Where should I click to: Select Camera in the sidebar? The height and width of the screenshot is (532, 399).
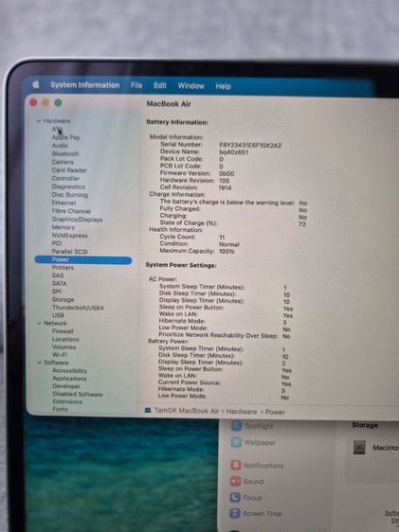pyautogui.click(x=63, y=162)
